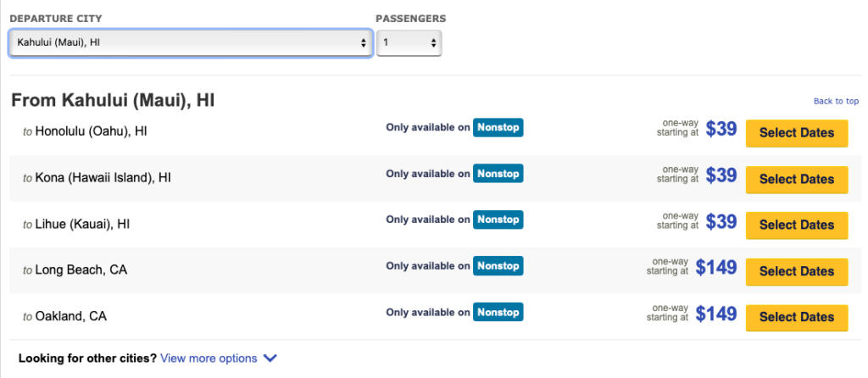Click the $39 fare for Honolulu
The width and height of the screenshot is (868, 378).
tap(721, 131)
